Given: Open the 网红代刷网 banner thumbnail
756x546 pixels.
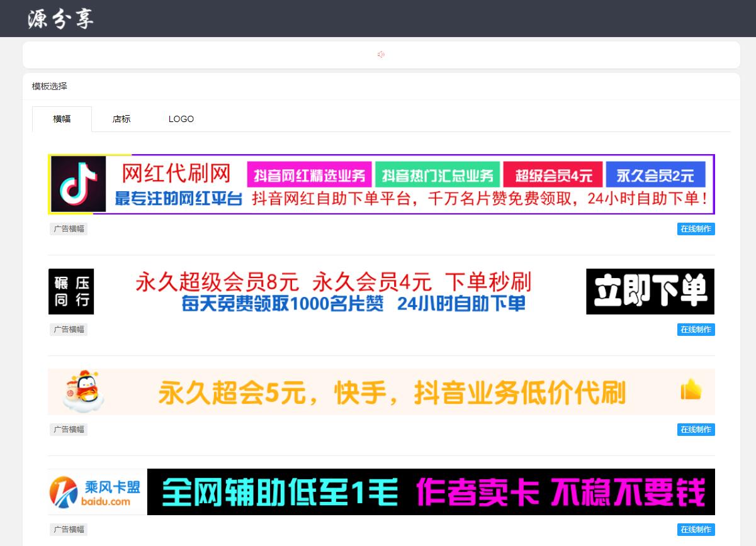Looking at the screenshot, I should [381, 184].
